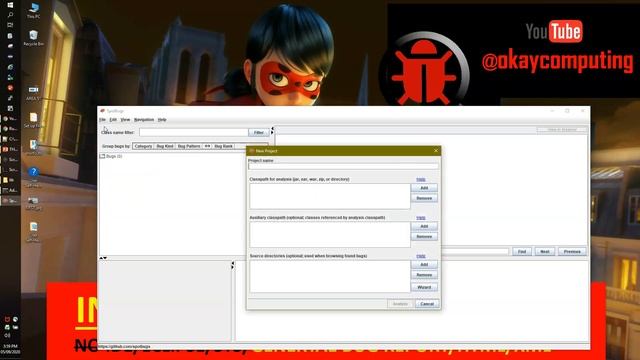Click the Auxiliary classpath list box

pyautogui.click(x=330, y=235)
